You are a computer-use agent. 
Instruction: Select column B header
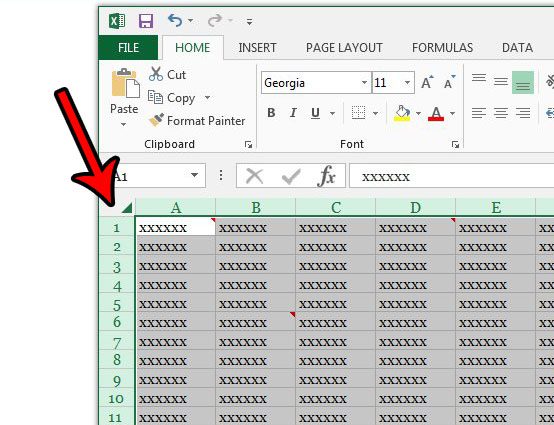[255, 207]
